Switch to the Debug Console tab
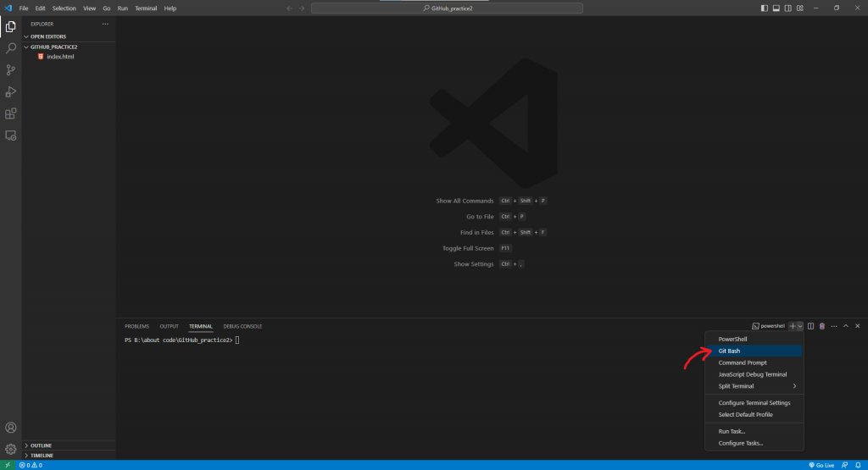868x470 pixels. [x=242, y=326]
